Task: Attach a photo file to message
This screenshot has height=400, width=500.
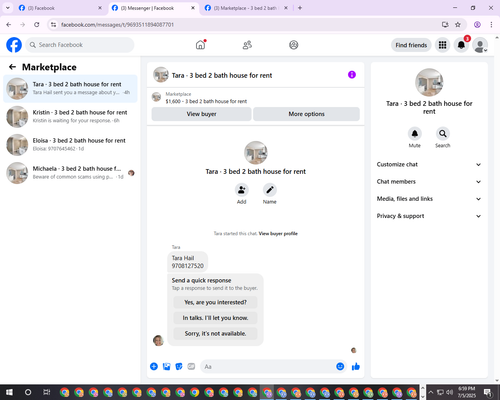Action: coord(166,367)
